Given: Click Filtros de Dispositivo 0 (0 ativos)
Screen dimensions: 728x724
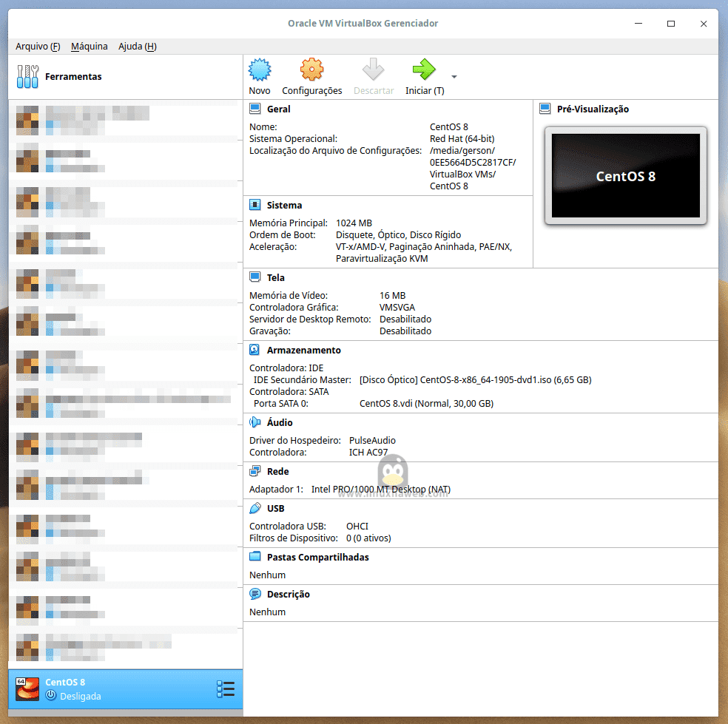Looking at the screenshot, I should click(368, 538).
